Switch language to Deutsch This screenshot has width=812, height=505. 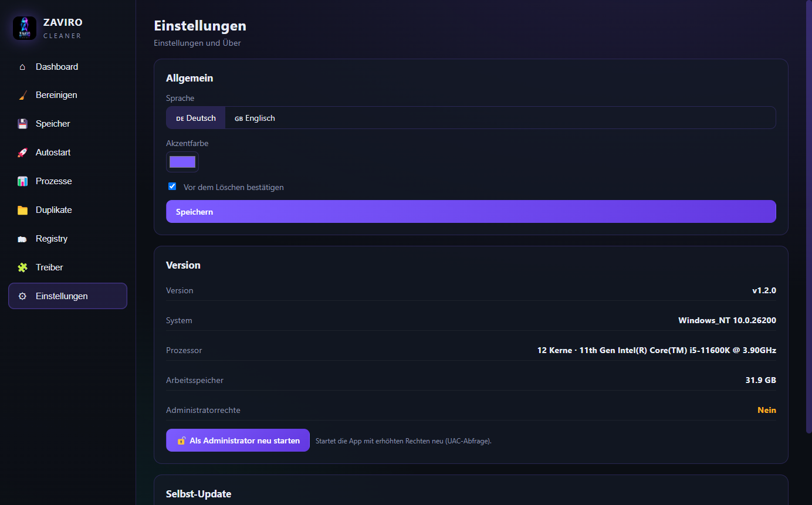click(x=196, y=118)
